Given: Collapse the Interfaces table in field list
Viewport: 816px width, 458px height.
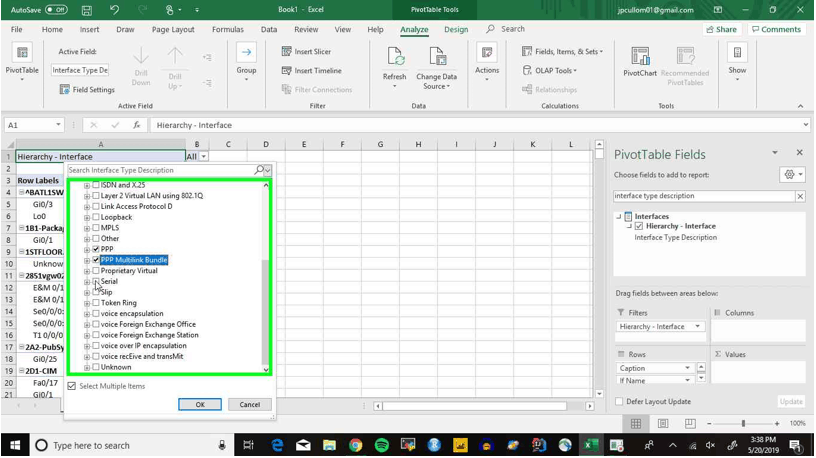Looking at the screenshot, I should 619,217.
